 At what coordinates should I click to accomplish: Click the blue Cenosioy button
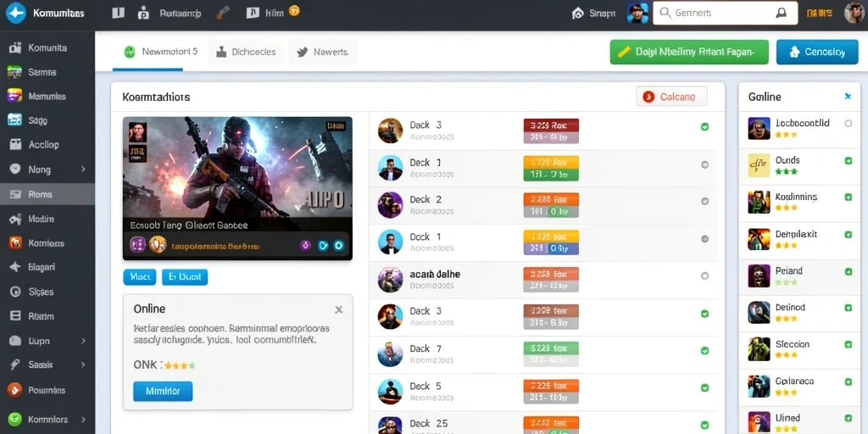point(817,52)
